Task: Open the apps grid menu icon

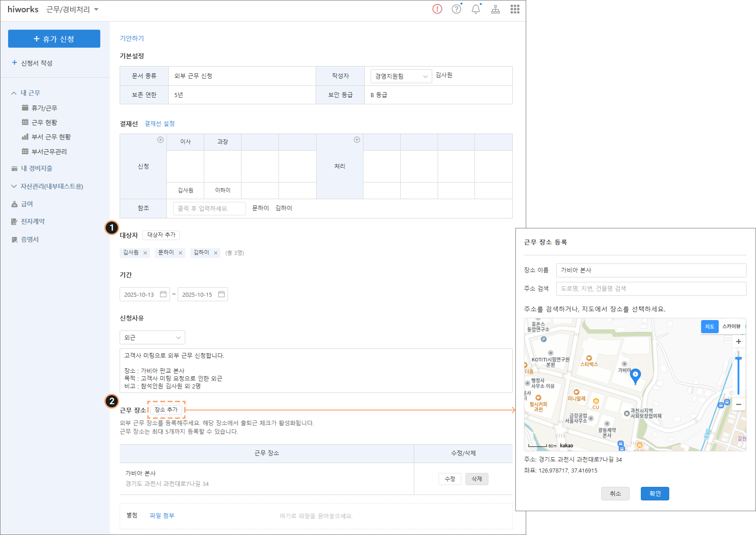Action: pyautogui.click(x=514, y=9)
